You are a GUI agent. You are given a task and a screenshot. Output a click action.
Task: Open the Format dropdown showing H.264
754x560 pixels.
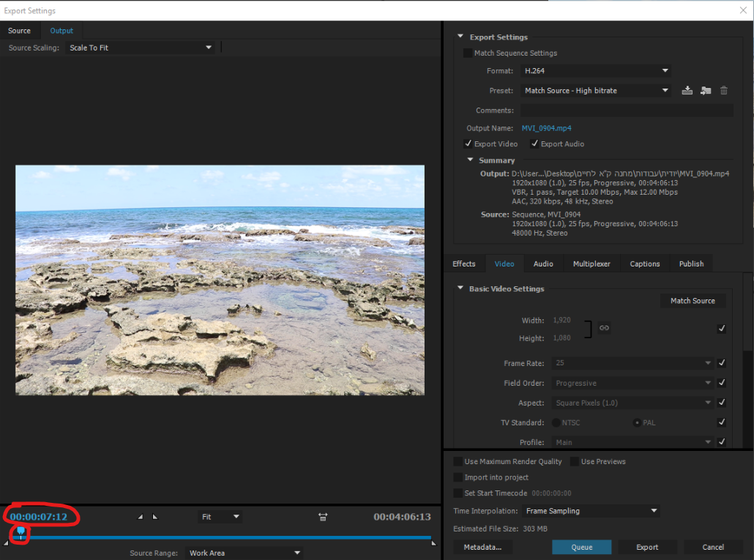coord(596,71)
